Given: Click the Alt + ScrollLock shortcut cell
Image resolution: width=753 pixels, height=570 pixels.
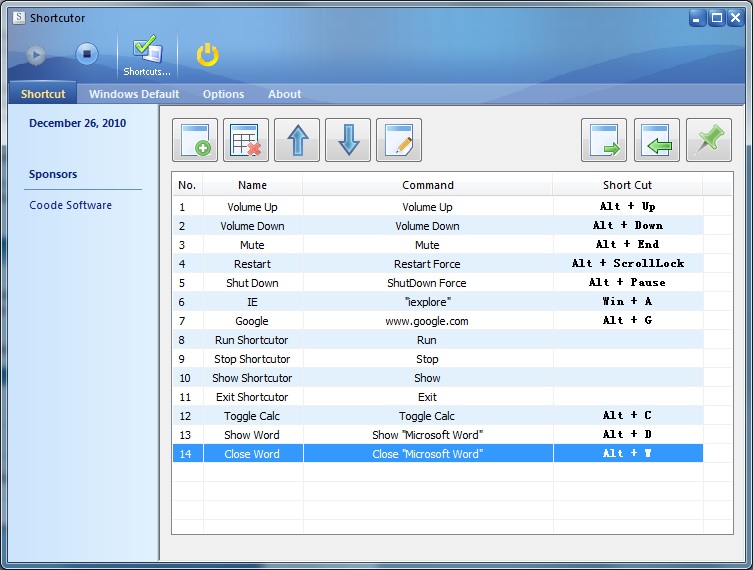Looking at the screenshot, I should tap(628, 264).
